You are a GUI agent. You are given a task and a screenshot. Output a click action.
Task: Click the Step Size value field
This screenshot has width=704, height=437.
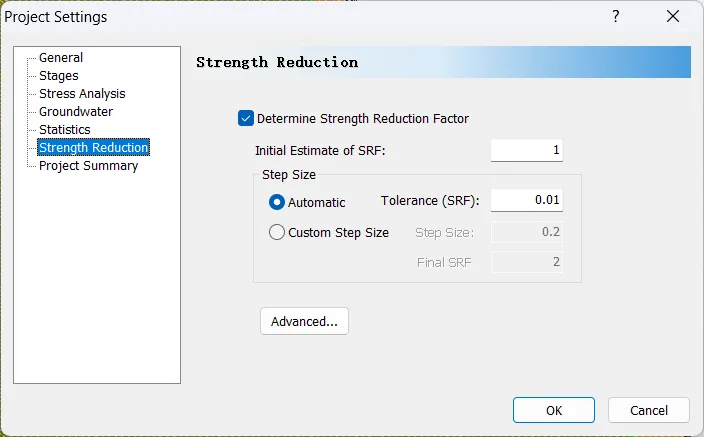(x=526, y=233)
